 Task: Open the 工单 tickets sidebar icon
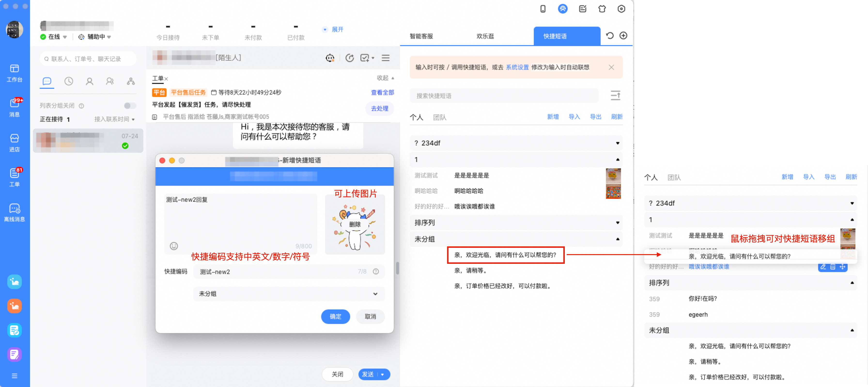15,177
